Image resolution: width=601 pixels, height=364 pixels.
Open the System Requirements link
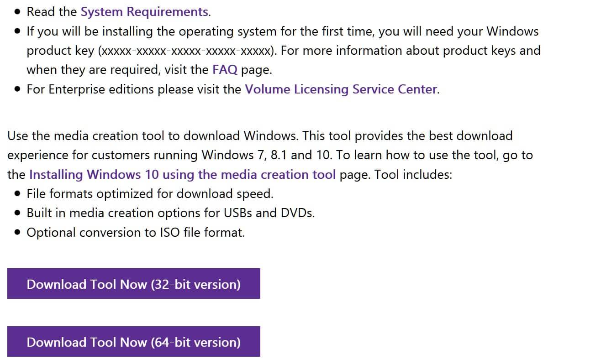[144, 11]
